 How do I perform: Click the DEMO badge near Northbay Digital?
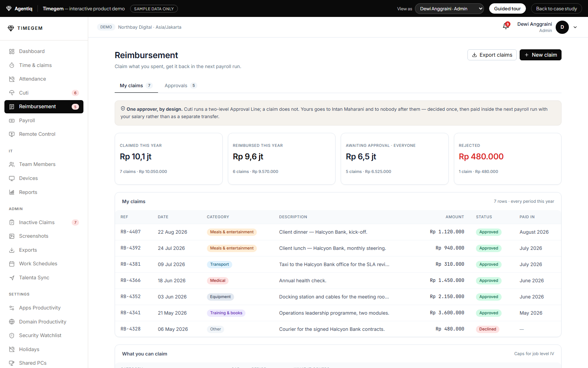click(x=106, y=27)
